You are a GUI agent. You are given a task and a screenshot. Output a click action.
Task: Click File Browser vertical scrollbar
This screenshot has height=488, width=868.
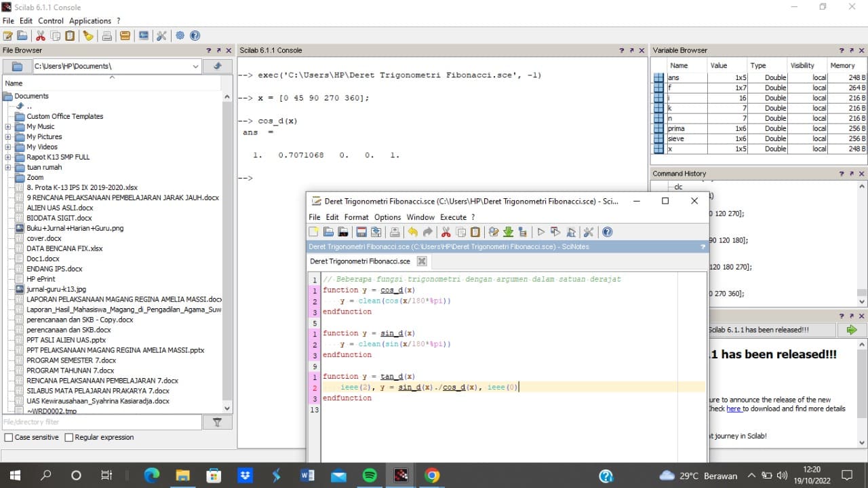227,251
